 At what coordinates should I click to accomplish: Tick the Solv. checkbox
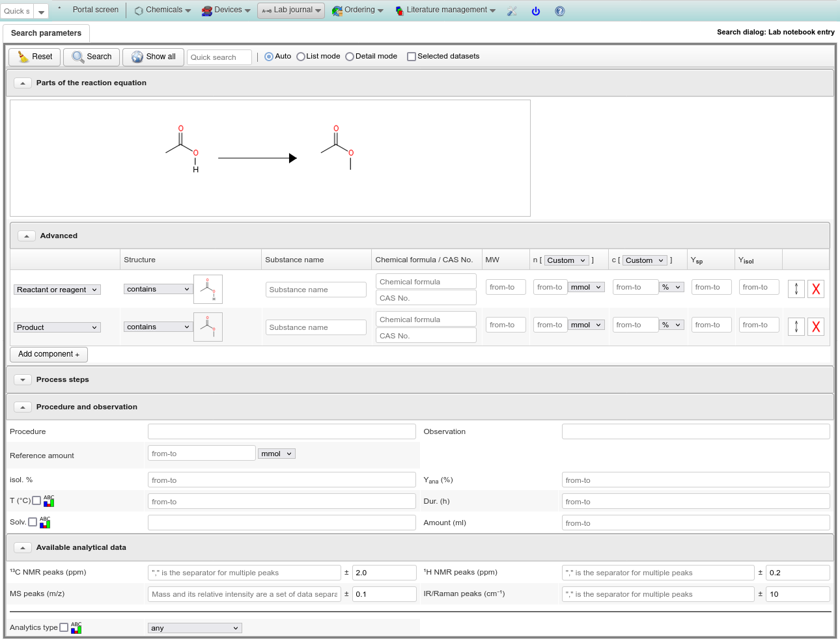click(33, 522)
